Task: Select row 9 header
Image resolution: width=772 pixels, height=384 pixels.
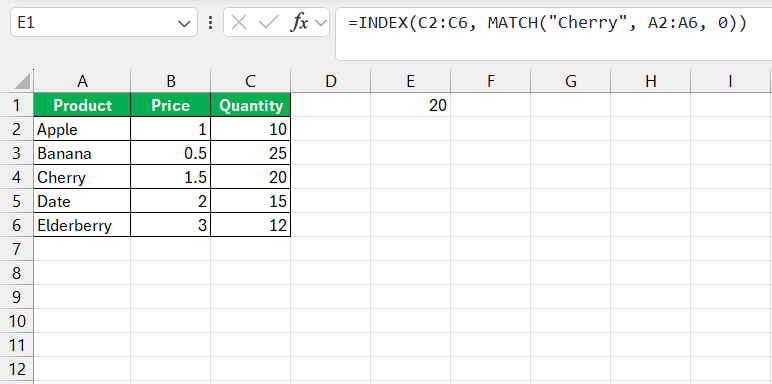Action: click(17, 297)
